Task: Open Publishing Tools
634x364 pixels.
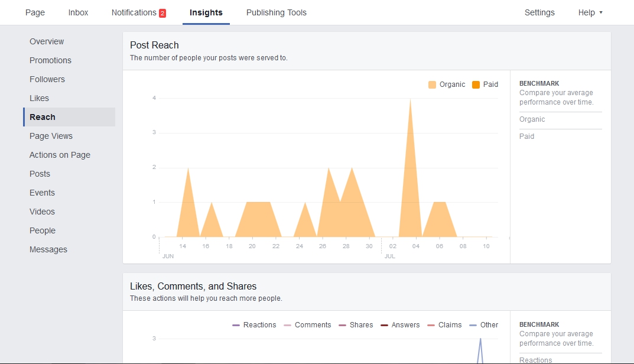Action: 277,12
